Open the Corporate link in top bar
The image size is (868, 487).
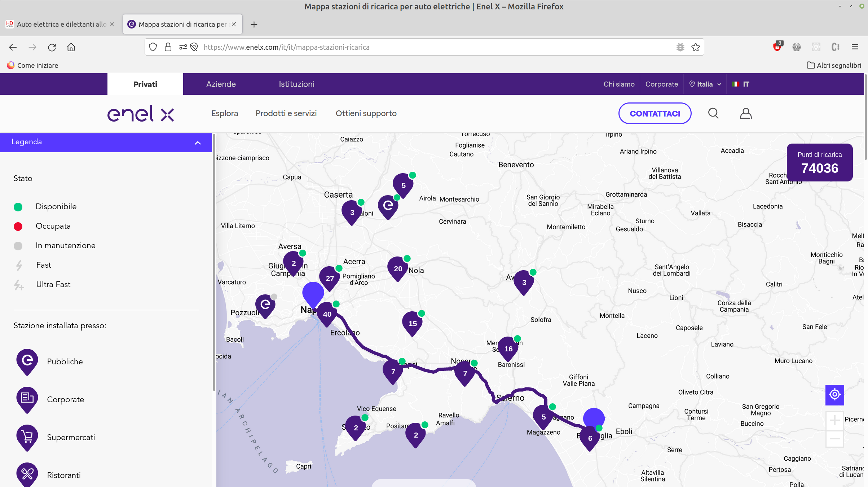tap(662, 84)
